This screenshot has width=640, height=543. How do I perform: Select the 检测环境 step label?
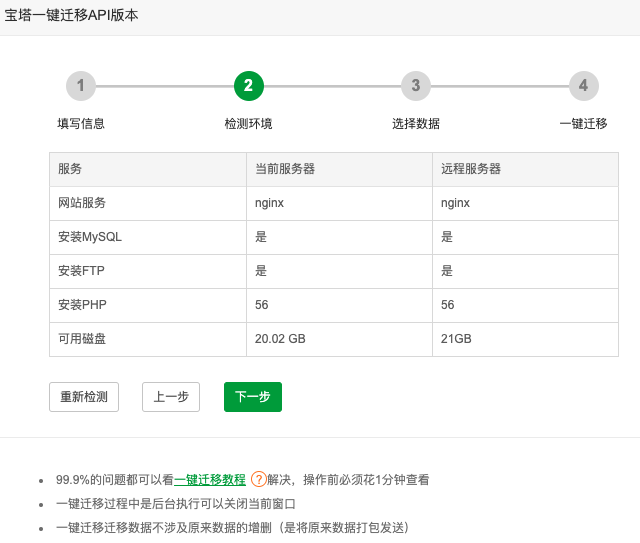coord(248,124)
